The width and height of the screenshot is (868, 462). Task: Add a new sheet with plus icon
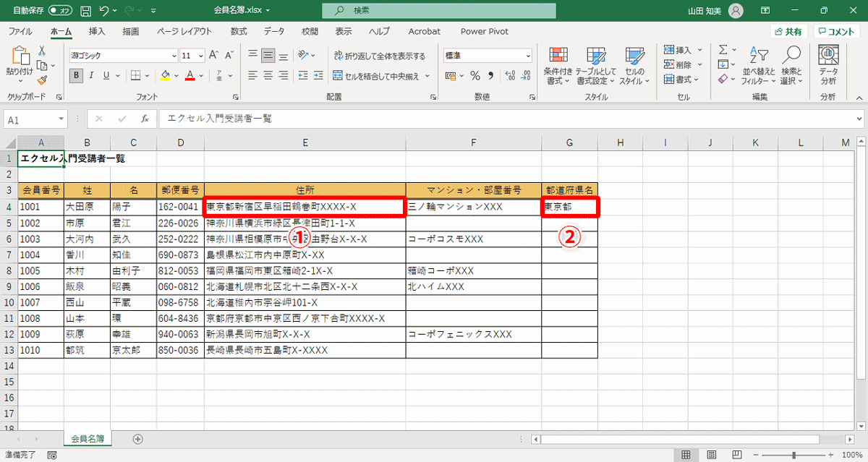137,439
